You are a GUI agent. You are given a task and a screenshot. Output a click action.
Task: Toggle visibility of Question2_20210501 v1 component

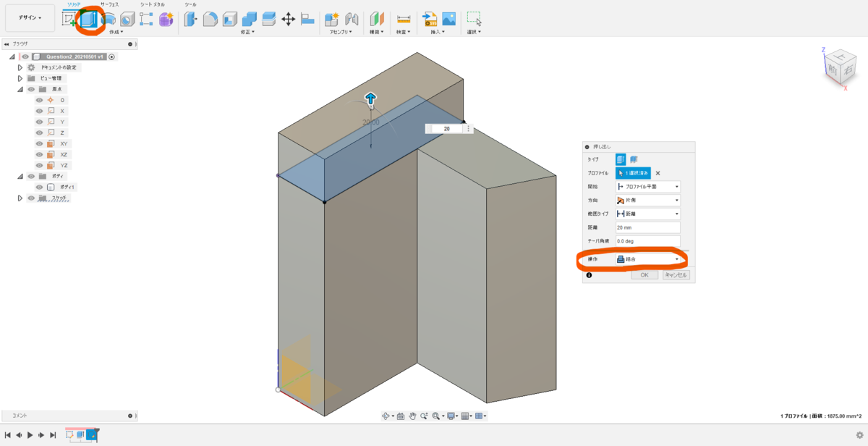coord(25,56)
